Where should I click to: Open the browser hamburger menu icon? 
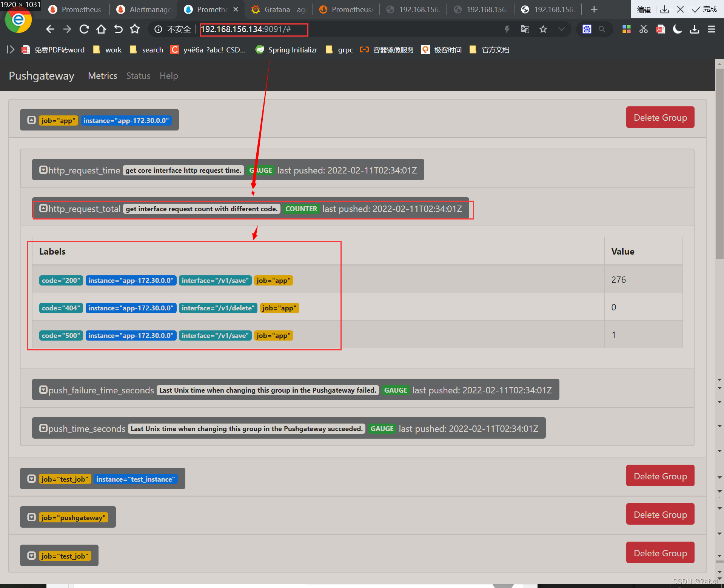(x=711, y=29)
